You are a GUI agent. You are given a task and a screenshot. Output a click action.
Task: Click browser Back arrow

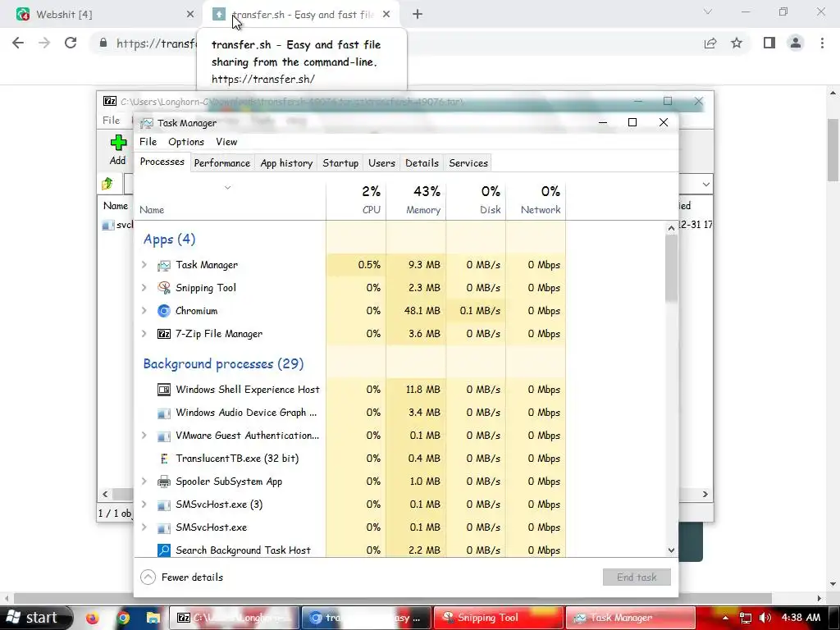pyautogui.click(x=18, y=43)
